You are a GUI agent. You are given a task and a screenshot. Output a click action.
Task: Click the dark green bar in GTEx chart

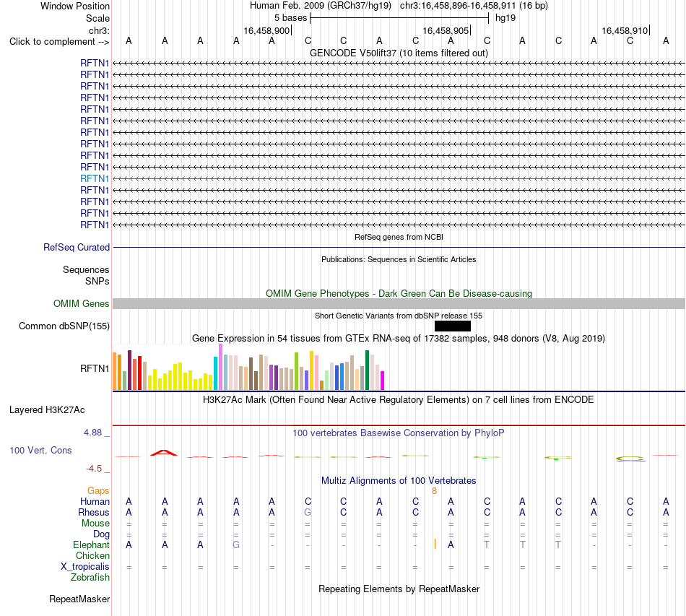tap(367, 370)
